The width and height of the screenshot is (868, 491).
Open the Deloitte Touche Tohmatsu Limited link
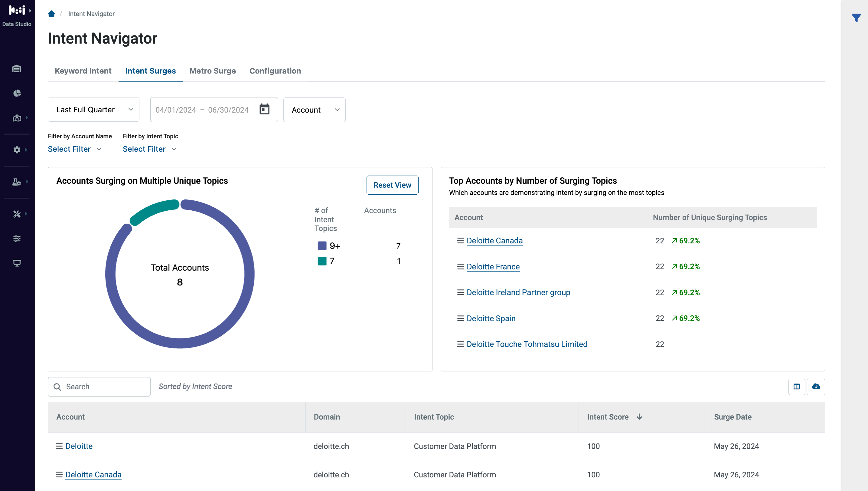click(527, 344)
